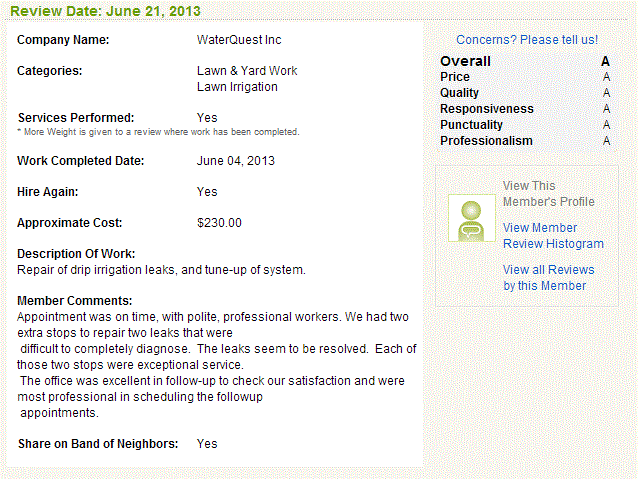Image resolution: width=638 pixels, height=479 pixels.
Task: Click the WaterQuest Inc company name
Action: point(239,40)
